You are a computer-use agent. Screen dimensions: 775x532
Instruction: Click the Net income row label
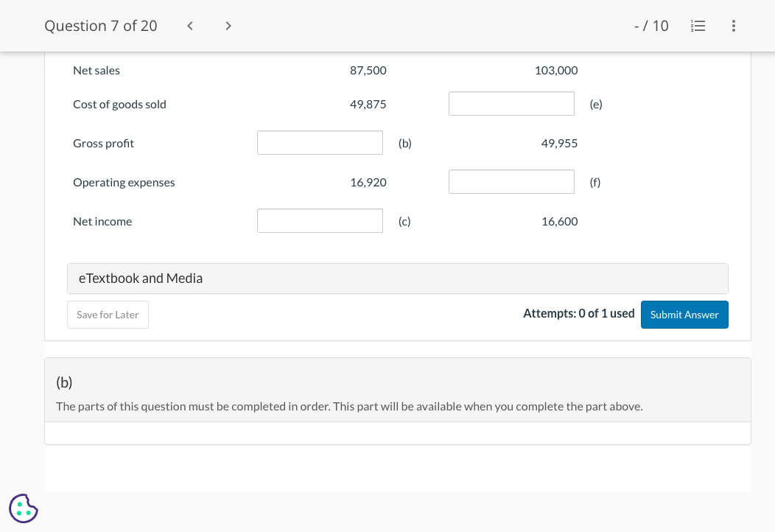click(x=102, y=221)
